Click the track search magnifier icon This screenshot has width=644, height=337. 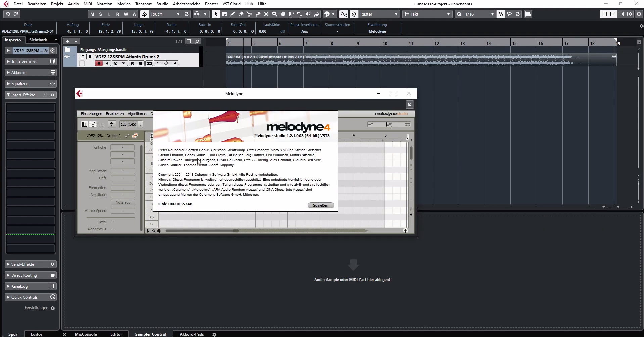point(197,41)
